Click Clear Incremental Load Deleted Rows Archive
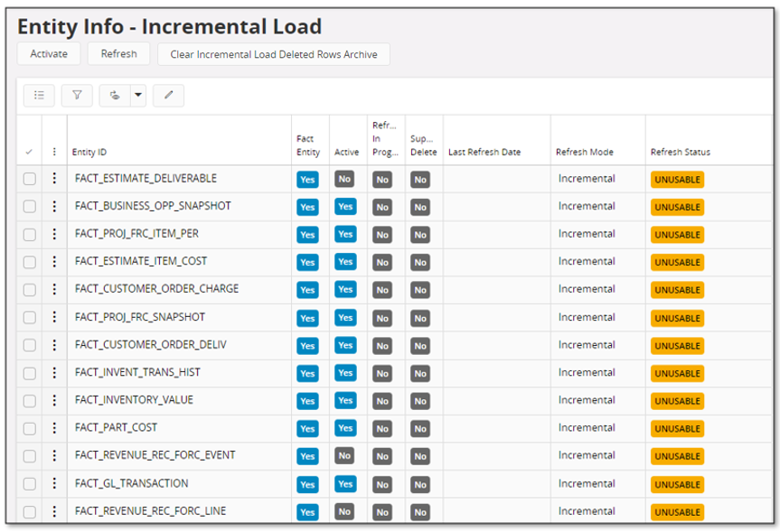 [x=274, y=53]
